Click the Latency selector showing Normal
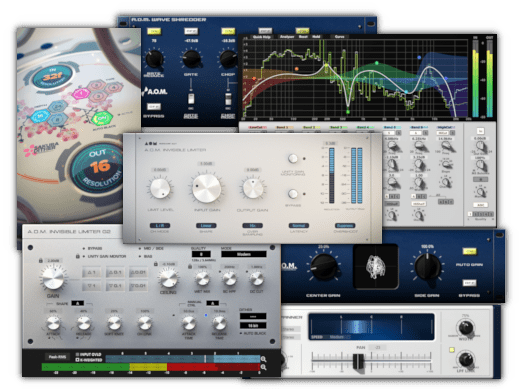The width and height of the screenshot is (519, 389). pyautogui.click(x=299, y=226)
